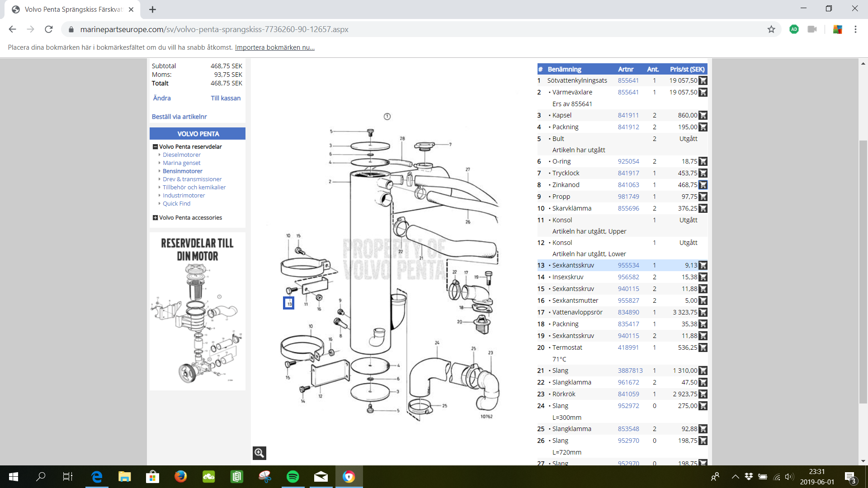The image size is (868, 488).
Task: Add O-ring 925054 to cart
Action: (703, 161)
